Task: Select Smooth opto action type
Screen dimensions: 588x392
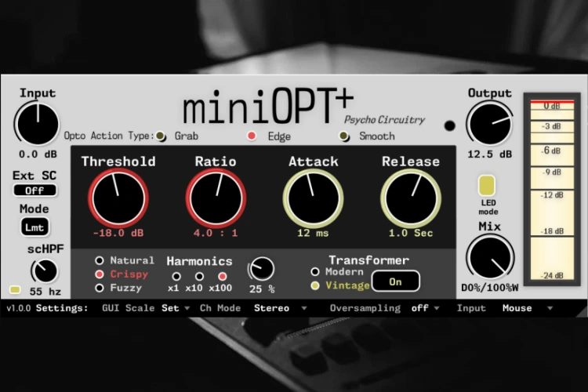Action: (344, 136)
